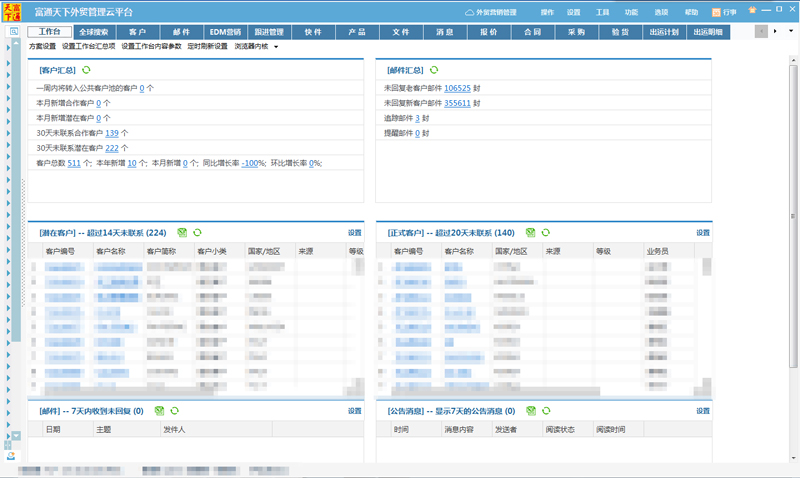The height and width of the screenshot is (478, 800).
Task: Click refresh icon beside 正式客户 list
Action: click(x=546, y=232)
